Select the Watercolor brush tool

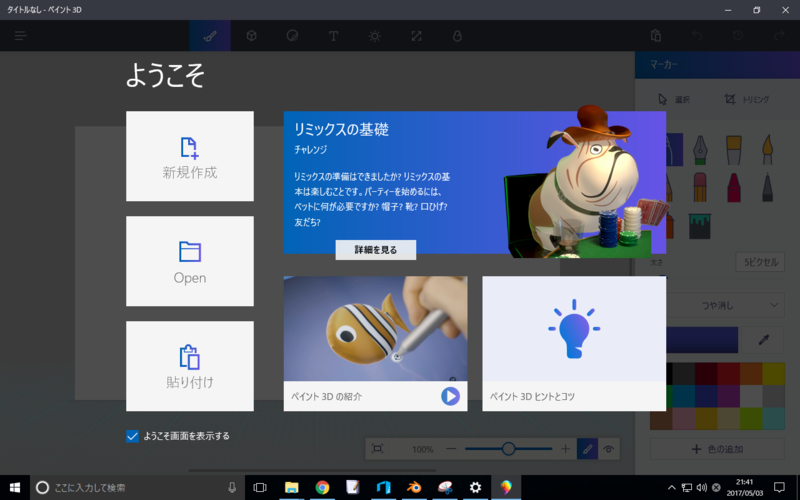pos(767,149)
